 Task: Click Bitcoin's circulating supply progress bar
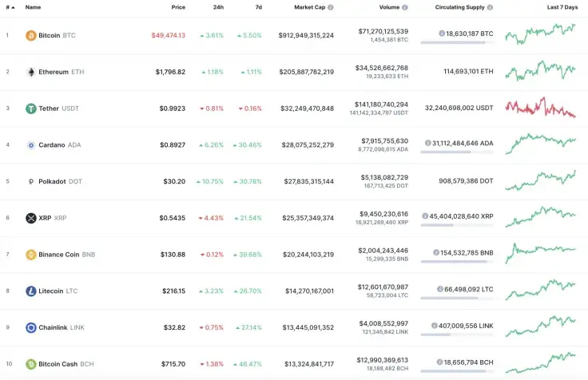[x=457, y=43]
